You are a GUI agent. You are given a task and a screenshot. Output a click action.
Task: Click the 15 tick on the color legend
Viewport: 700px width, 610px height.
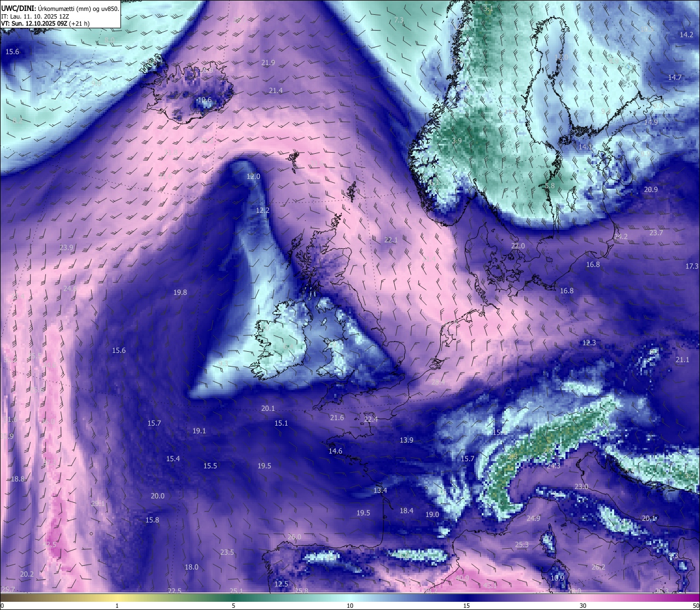point(466,606)
